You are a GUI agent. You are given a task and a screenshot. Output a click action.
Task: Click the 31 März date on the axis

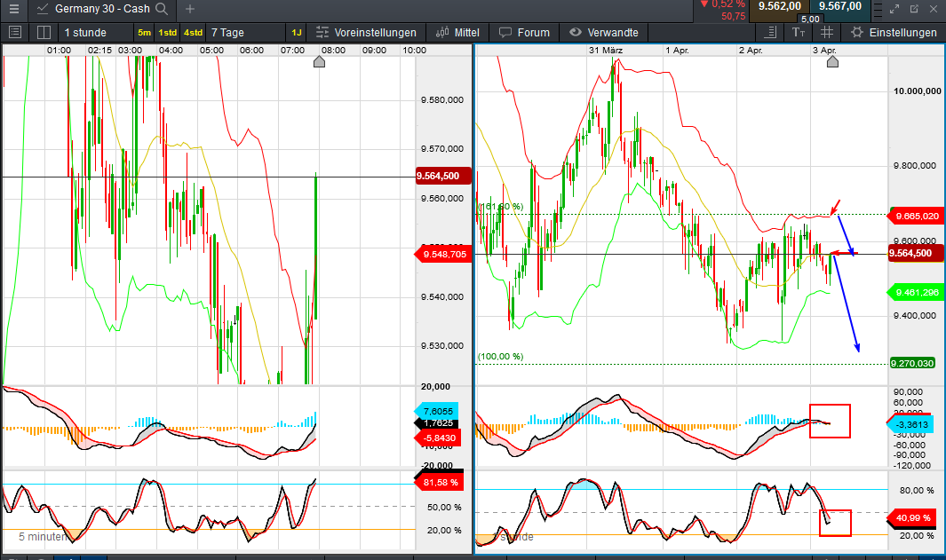click(x=605, y=50)
